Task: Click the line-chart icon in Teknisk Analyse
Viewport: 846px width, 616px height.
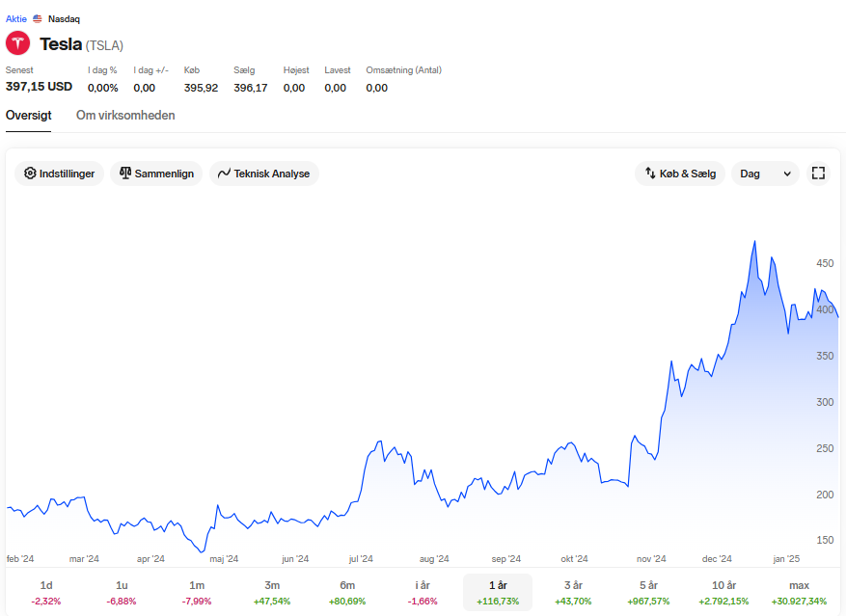Action: coord(224,174)
